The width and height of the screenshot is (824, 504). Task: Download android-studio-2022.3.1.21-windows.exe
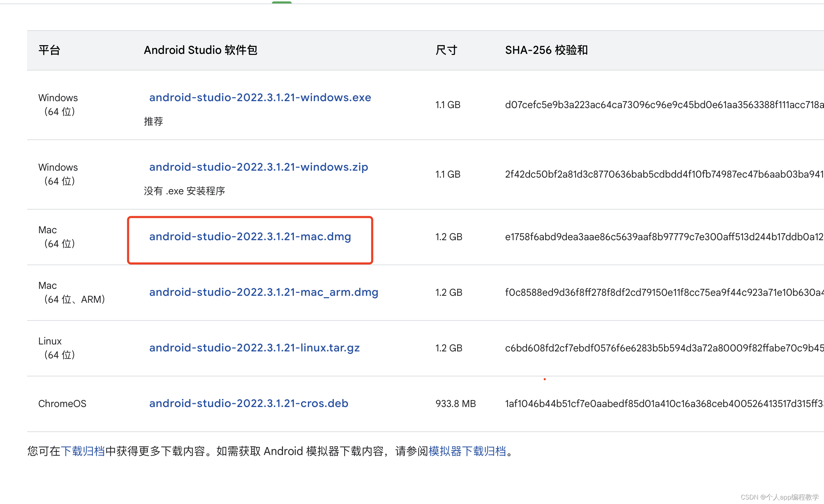pos(260,98)
